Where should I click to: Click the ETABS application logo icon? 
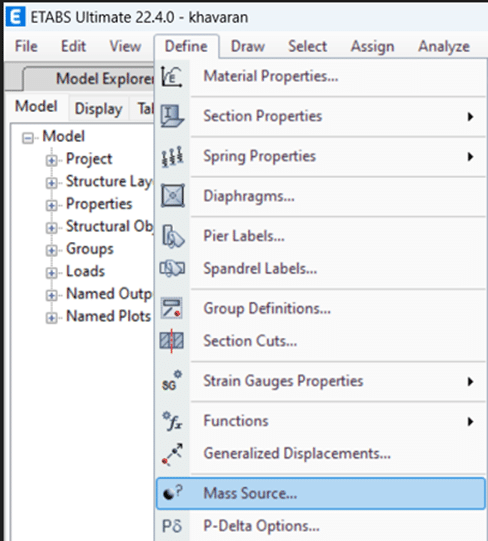pyautogui.click(x=16, y=17)
